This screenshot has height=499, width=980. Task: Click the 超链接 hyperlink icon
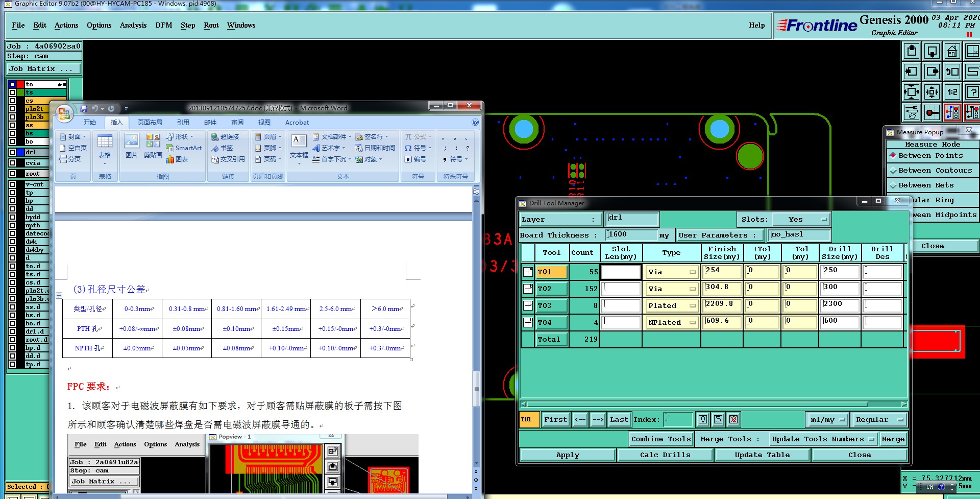(225, 137)
